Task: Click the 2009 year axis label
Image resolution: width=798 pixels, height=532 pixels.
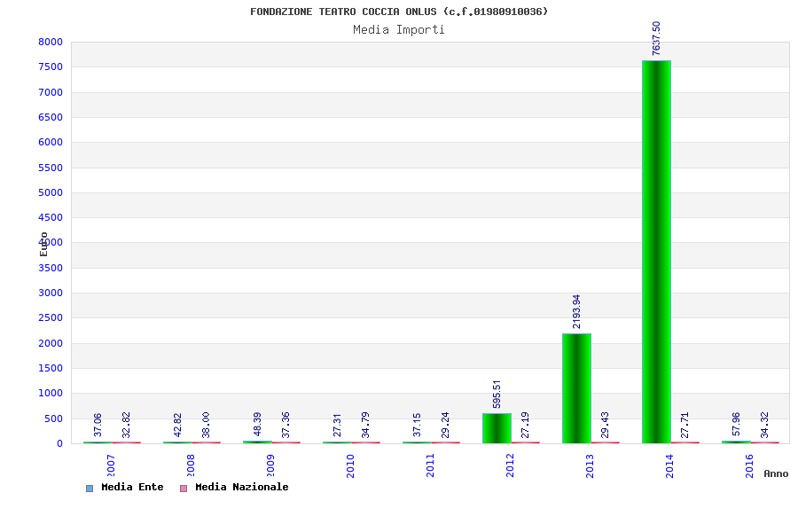Action: tap(270, 465)
